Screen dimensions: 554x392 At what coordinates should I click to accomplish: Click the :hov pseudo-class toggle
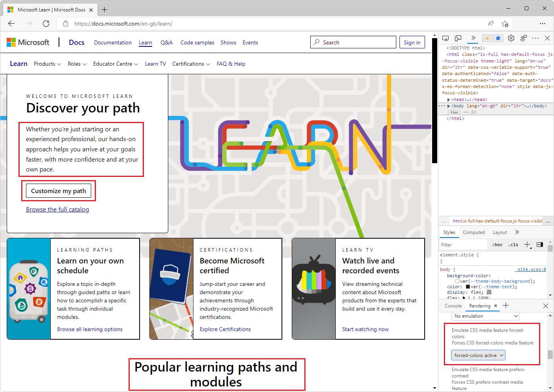(x=497, y=244)
